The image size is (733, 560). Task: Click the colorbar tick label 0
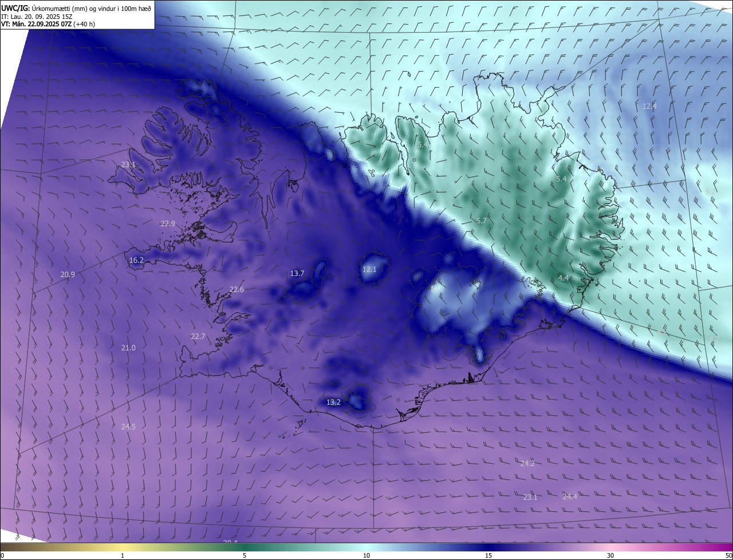tap(2, 555)
